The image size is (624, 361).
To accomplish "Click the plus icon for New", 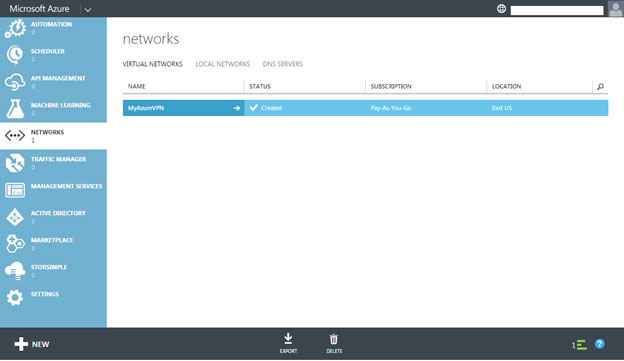I will tap(21, 344).
